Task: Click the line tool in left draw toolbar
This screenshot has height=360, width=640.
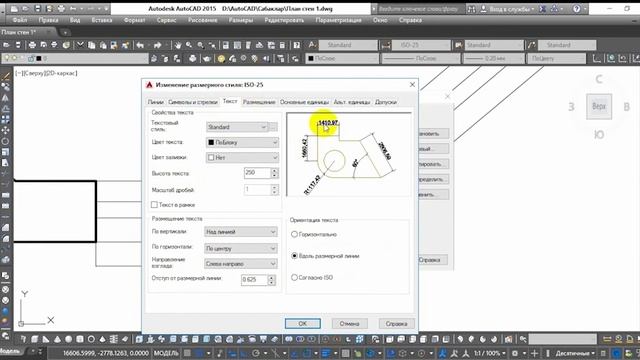Action: [x=5, y=76]
